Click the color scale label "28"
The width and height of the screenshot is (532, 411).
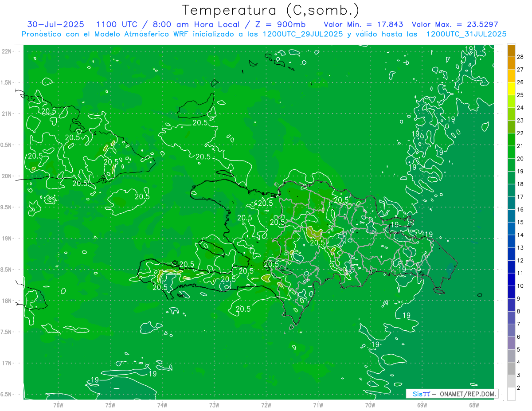[x=520, y=57]
